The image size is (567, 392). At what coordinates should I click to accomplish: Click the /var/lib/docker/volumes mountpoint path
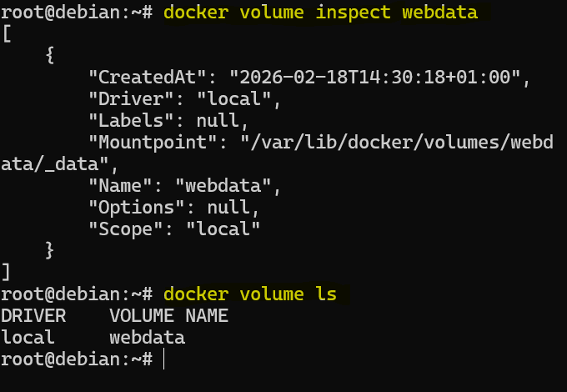[400, 143]
